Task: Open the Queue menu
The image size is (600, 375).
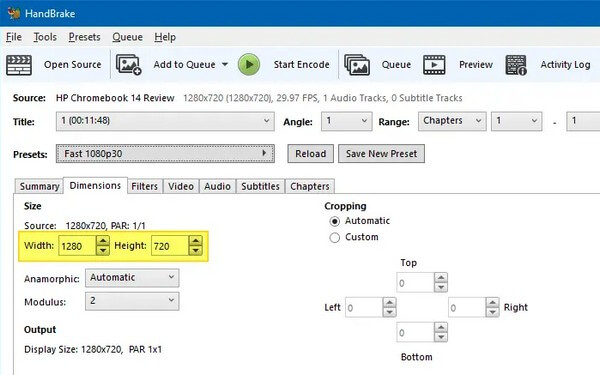Action: click(127, 37)
